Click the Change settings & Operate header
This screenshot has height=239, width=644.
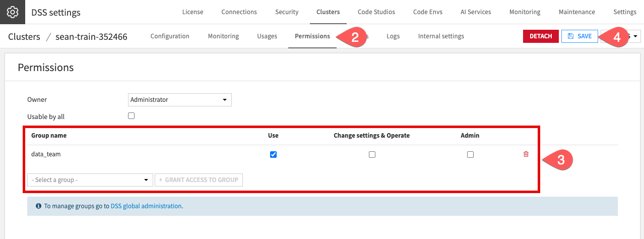372,136
